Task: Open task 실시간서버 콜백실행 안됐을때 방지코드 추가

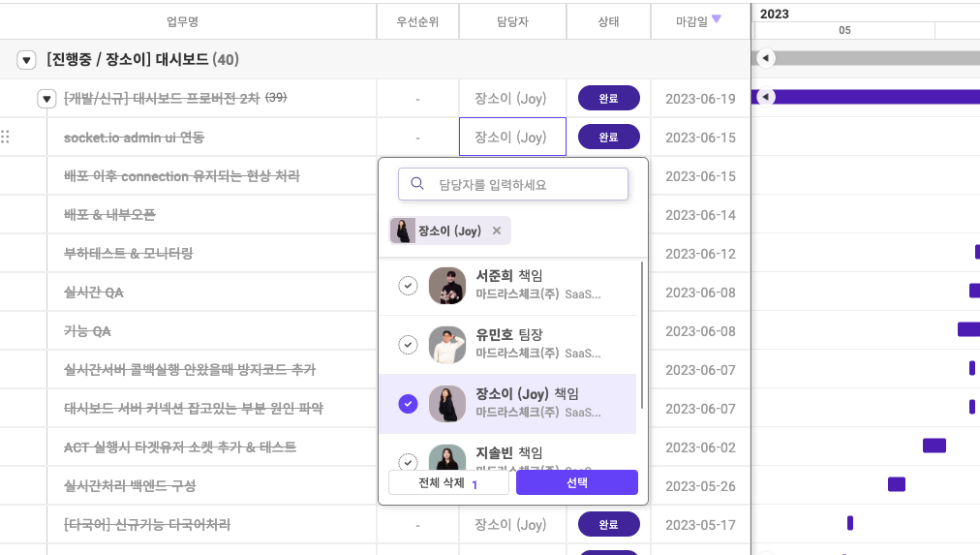Action: coord(190,369)
